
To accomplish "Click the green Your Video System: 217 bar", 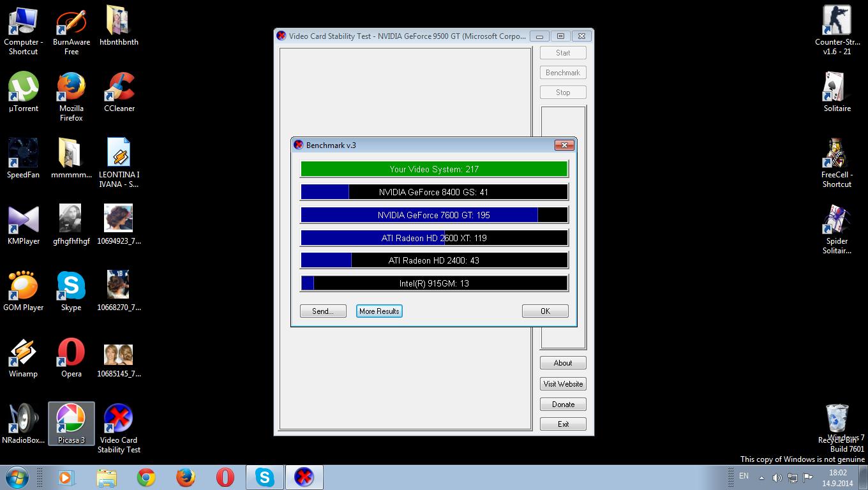I will [434, 169].
